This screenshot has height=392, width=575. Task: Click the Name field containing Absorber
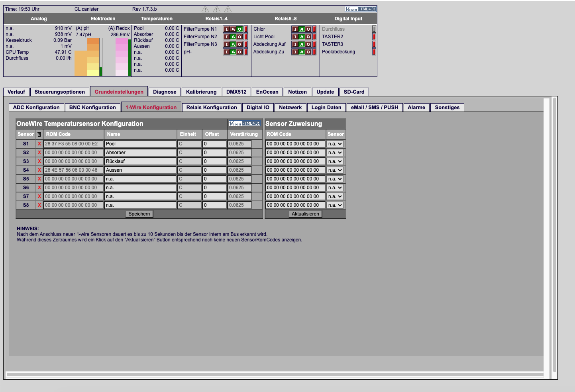click(140, 153)
